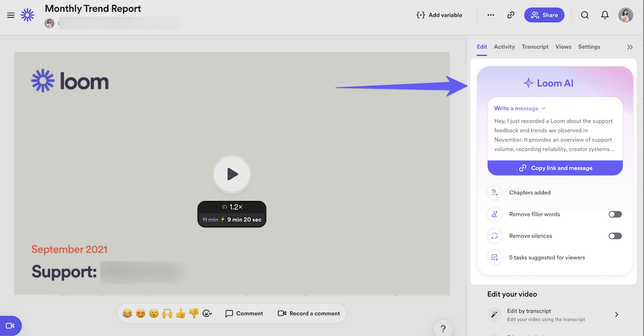Enable Remove filler words toggle

point(615,214)
